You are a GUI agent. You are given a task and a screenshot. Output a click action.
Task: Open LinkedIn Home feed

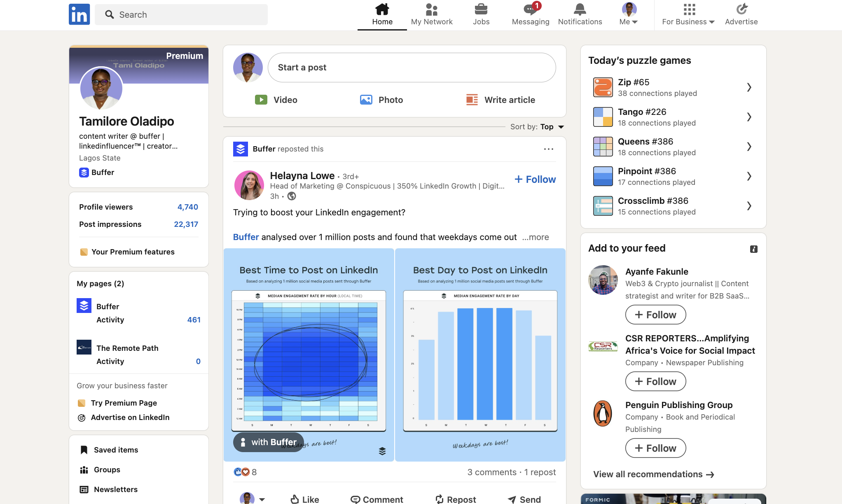pyautogui.click(x=382, y=15)
